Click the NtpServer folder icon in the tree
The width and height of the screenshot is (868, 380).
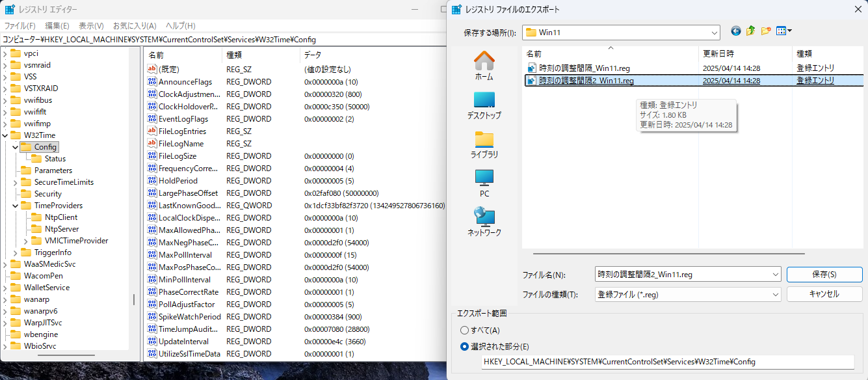point(36,229)
